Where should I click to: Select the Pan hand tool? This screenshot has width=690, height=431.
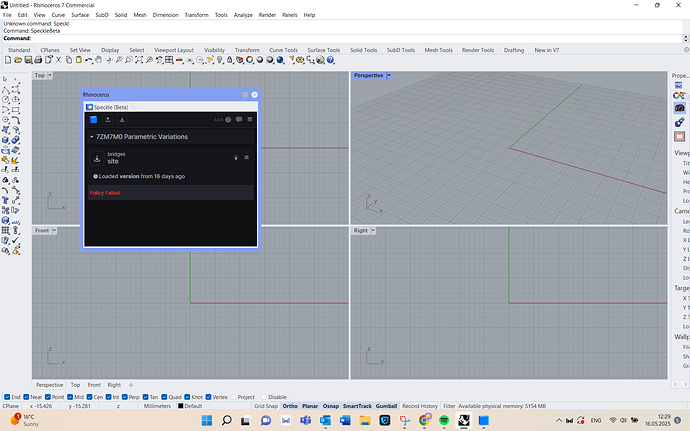pos(99,60)
